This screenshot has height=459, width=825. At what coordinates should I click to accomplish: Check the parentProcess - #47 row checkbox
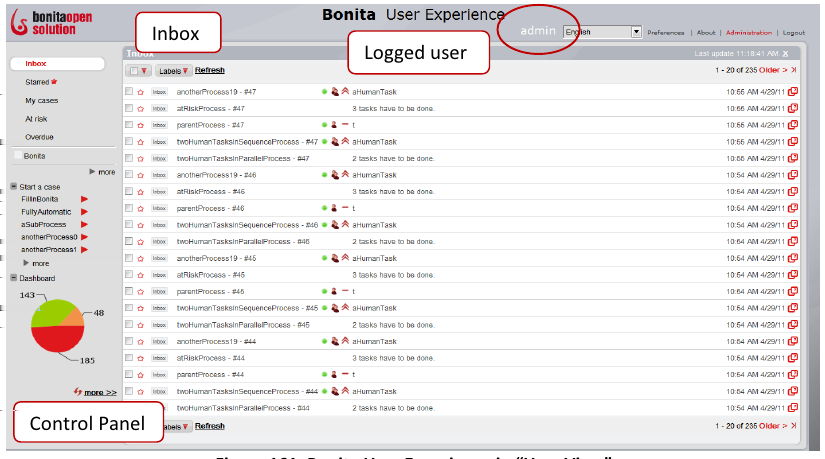(x=129, y=125)
